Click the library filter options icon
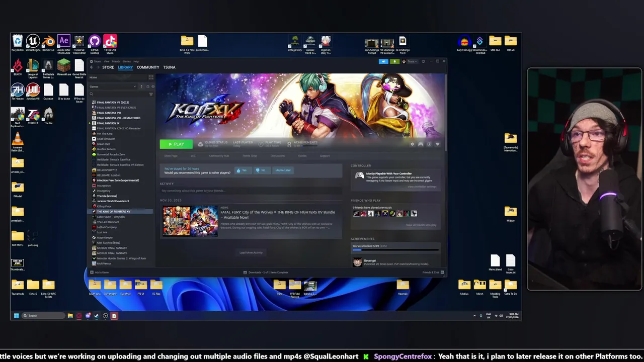The width and height of the screenshot is (644, 362). 151,94
